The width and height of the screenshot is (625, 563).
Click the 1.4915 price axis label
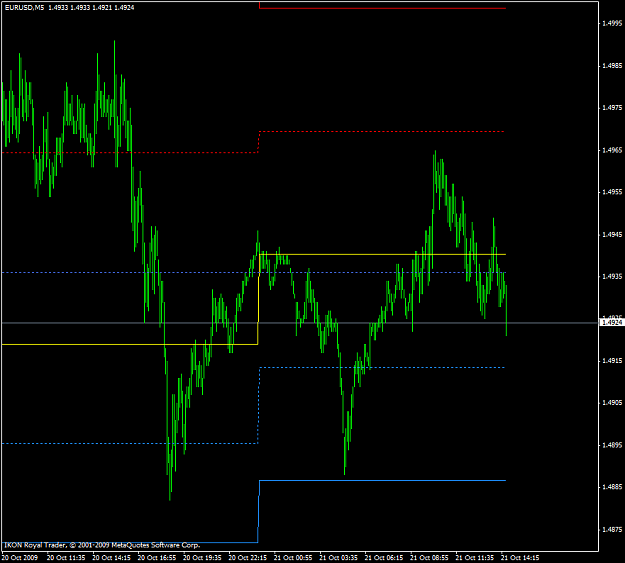pos(612,361)
